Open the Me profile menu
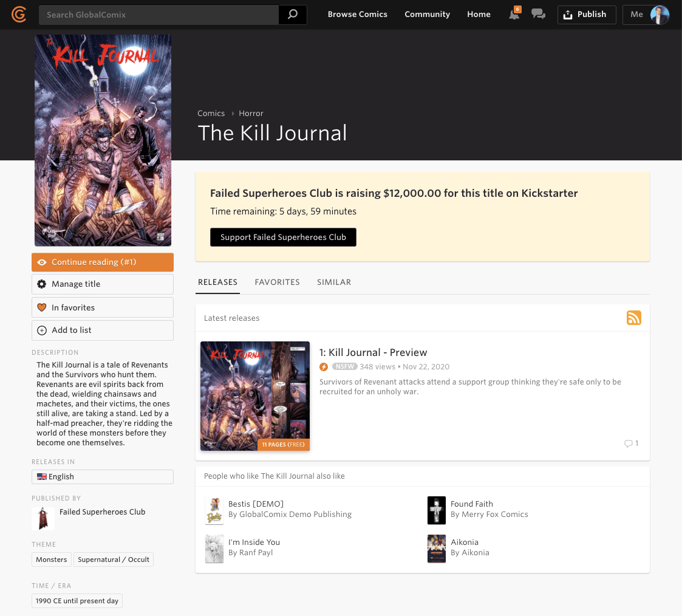The width and height of the screenshot is (682, 616). (646, 15)
